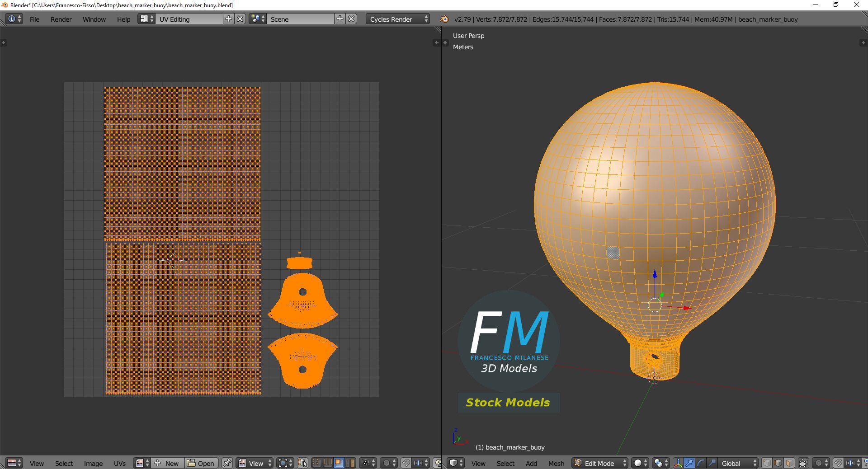
Task: Open Global transform orientation dropdown
Action: coord(738,463)
